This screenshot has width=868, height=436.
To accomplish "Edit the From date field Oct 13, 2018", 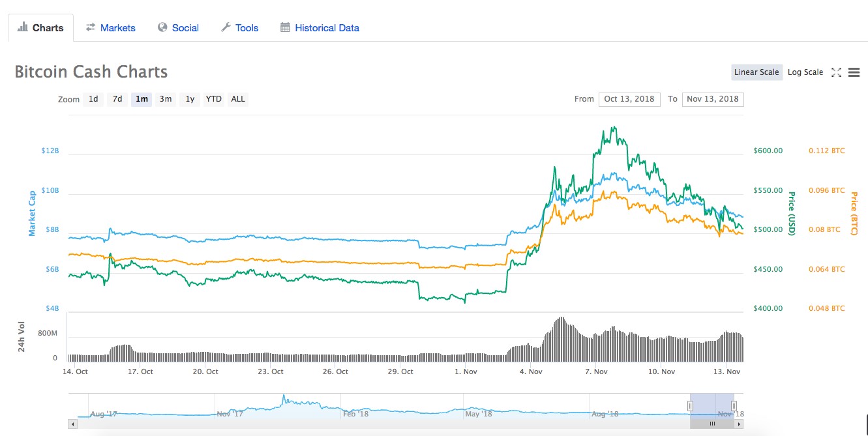I will (x=629, y=99).
